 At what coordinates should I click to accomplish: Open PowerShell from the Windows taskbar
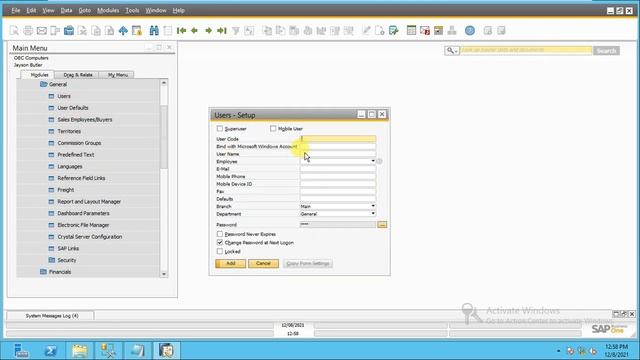[x=51, y=351]
